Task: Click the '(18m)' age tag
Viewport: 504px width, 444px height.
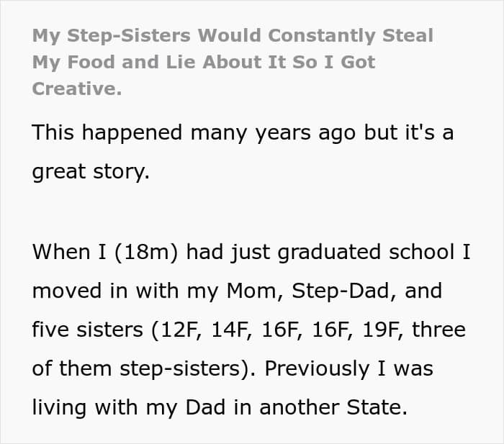Action: click(146, 252)
